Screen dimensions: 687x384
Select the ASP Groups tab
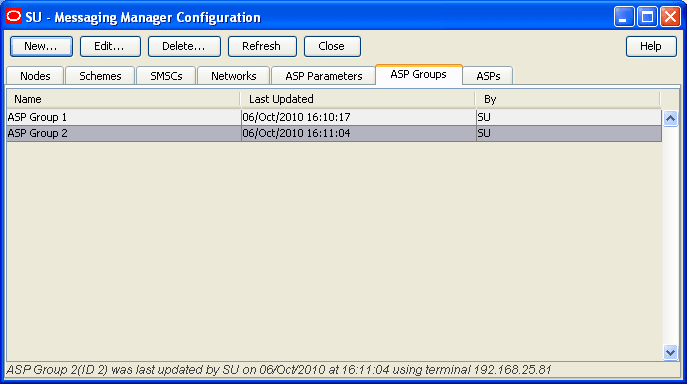[x=419, y=75]
